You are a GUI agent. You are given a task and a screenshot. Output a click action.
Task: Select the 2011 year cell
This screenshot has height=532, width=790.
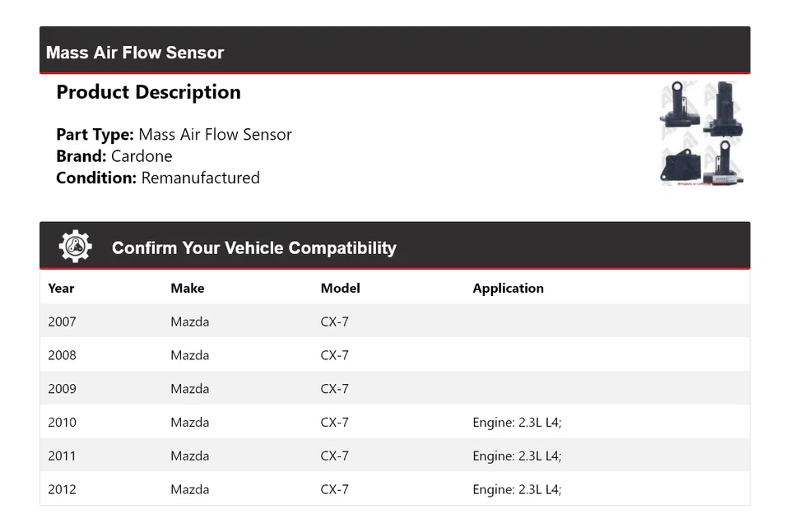[62, 456]
